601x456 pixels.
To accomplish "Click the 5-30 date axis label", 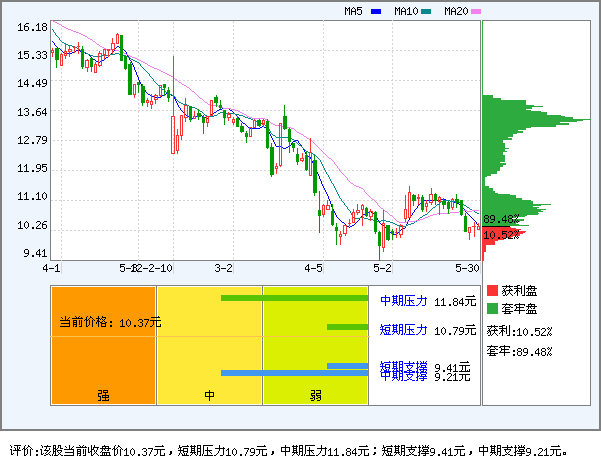I will [x=467, y=268].
